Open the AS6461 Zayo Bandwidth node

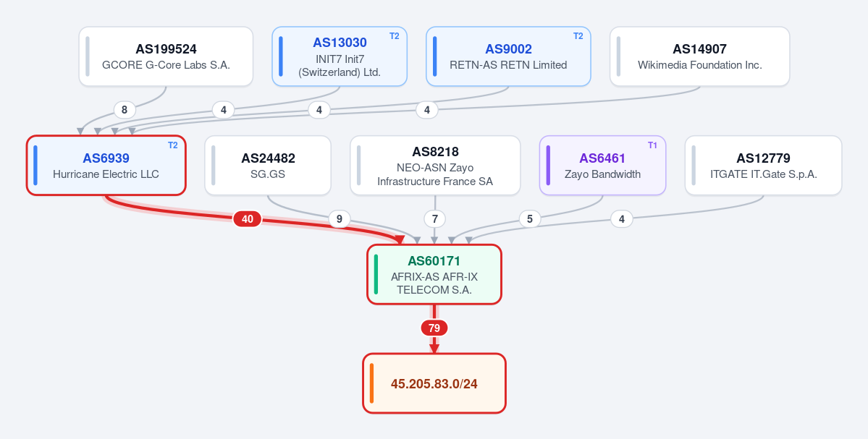602,166
